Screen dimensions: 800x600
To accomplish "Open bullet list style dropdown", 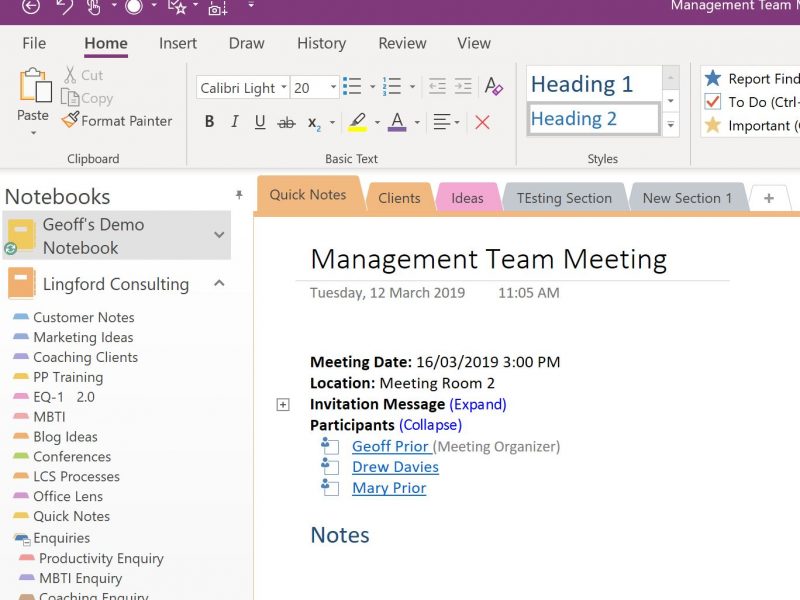I will (372, 87).
